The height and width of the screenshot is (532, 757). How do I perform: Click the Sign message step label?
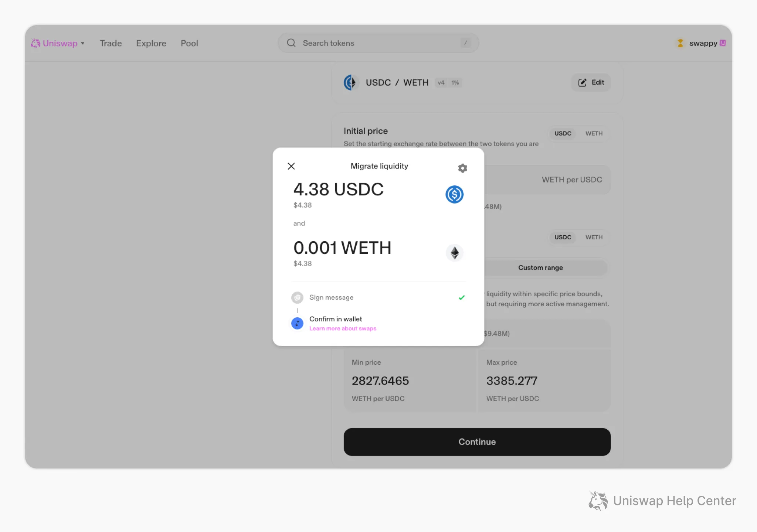331,297
